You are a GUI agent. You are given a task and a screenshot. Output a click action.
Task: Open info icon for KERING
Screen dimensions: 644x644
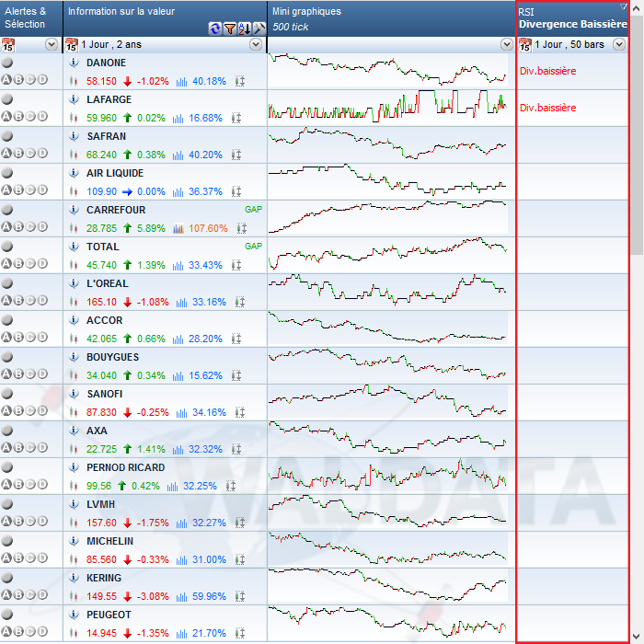point(74,578)
